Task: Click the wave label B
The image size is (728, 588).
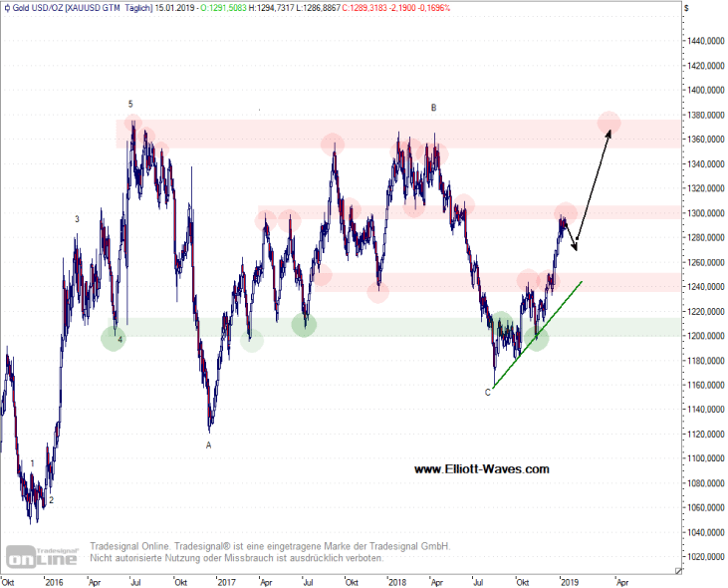Action: point(433,107)
